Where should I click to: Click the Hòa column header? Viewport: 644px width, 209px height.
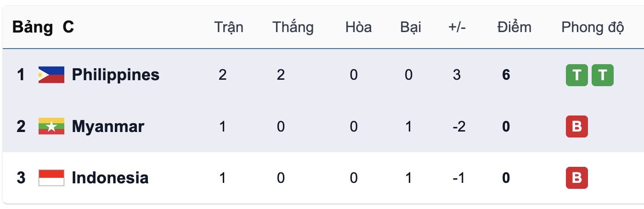coord(358,27)
